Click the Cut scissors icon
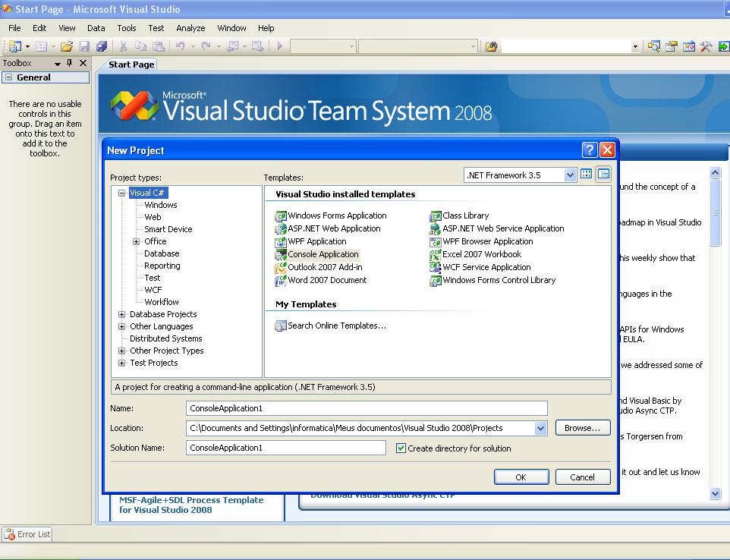This screenshot has width=730, height=560. [x=124, y=46]
